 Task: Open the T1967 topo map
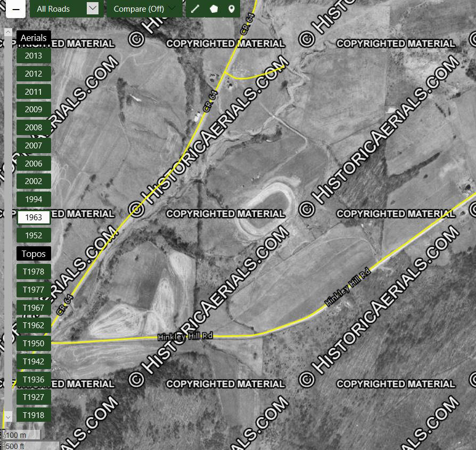[34, 307]
